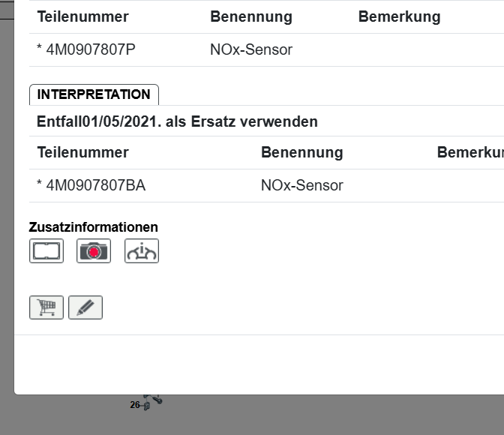Image resolution: width=504 pixels, height=435 pixels.
Task: Click NOx-Sensor name beside 4M0907807BA
Action: point(301,185)
